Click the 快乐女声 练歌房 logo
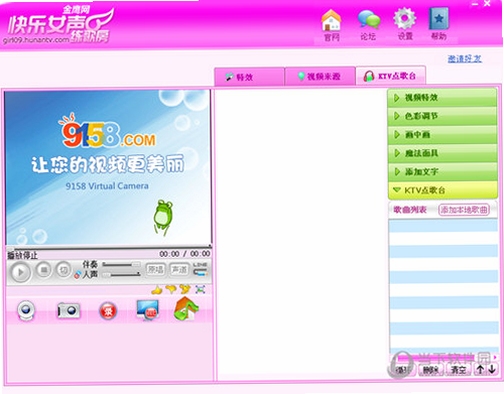 60,25
